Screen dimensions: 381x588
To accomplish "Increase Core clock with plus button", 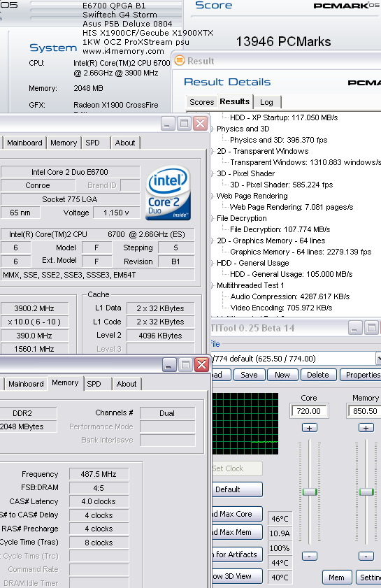I will point(310,427).
